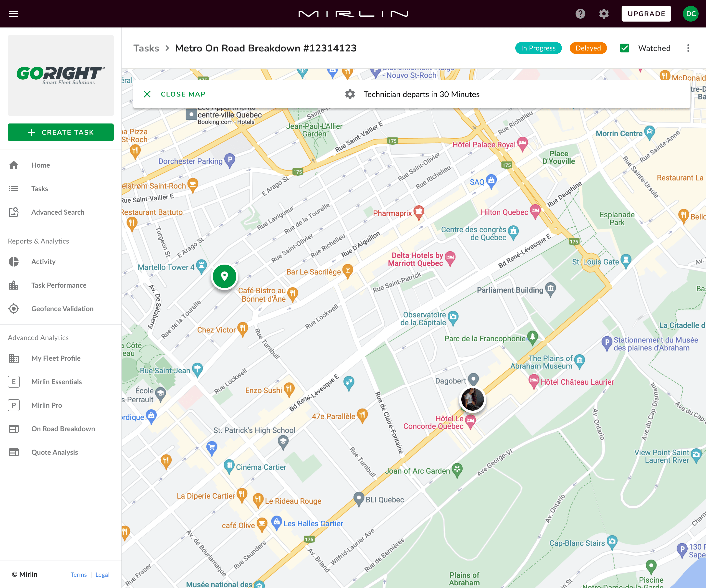
Task: Click the task title Metro On Road Breakdown
Action: pyautogui.click(x=265, y=48)
